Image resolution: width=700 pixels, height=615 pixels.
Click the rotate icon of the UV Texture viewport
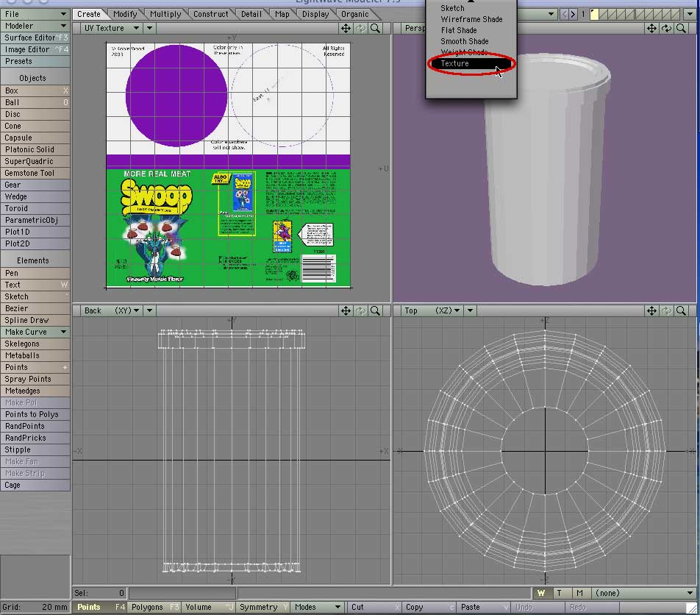click(x=360, y=29)
